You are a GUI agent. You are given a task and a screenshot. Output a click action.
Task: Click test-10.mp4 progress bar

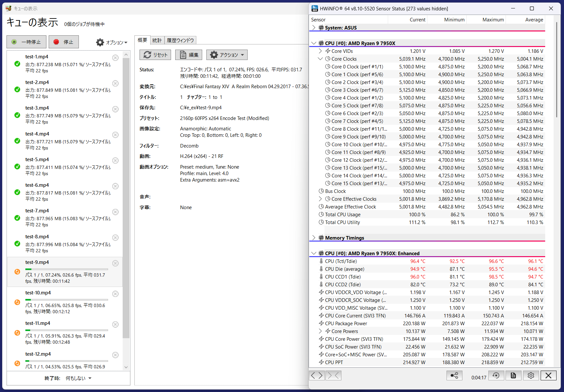pyautogui.click(x=67, y=300)
